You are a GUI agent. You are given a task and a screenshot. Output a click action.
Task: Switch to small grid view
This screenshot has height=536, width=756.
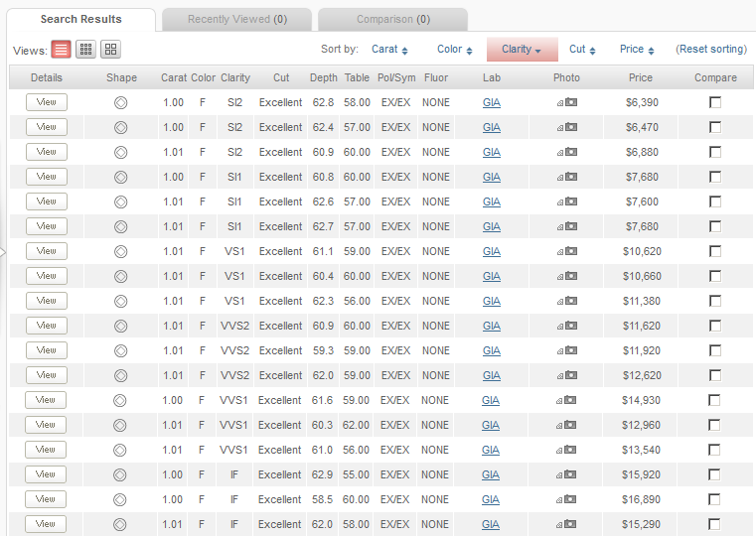[86, 50]
